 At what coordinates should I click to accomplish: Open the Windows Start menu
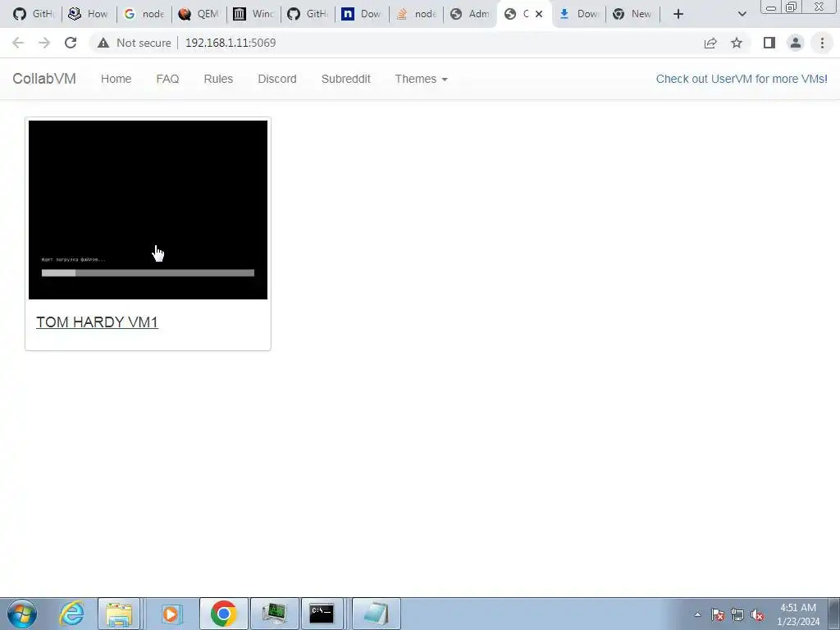pos(22,614)
